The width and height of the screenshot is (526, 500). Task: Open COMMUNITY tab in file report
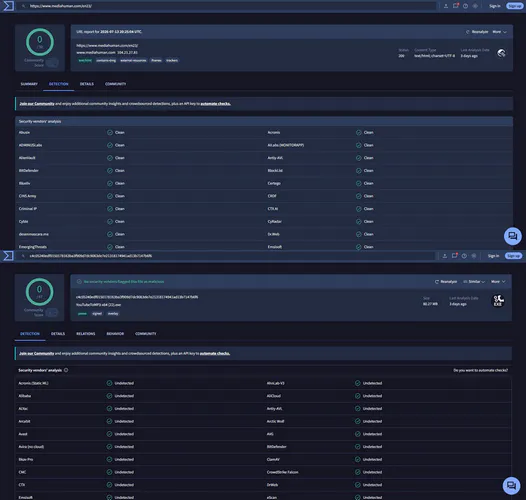[146, 334]
